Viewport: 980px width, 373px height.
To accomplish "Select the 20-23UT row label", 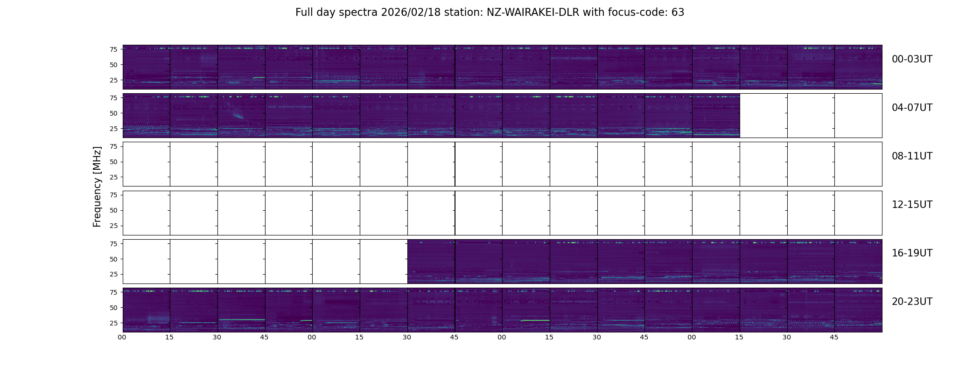I will (912, 302).
